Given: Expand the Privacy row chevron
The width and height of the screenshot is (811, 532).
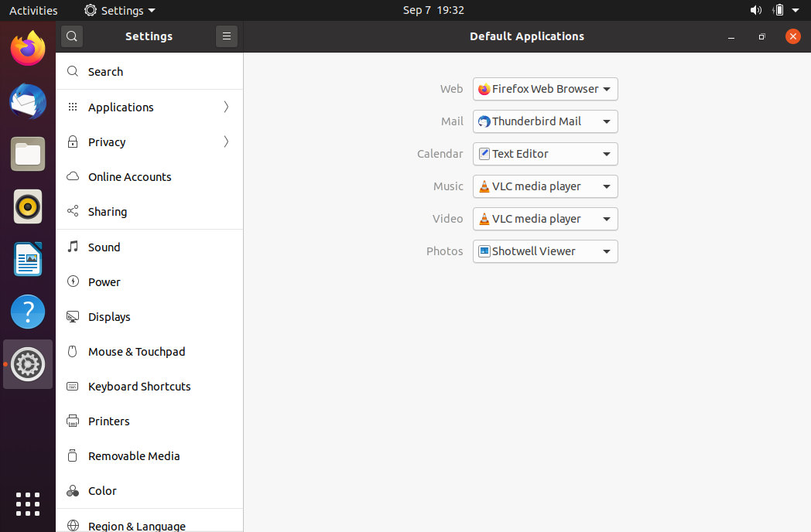Looking at the screenshot, I should (226, 142).
